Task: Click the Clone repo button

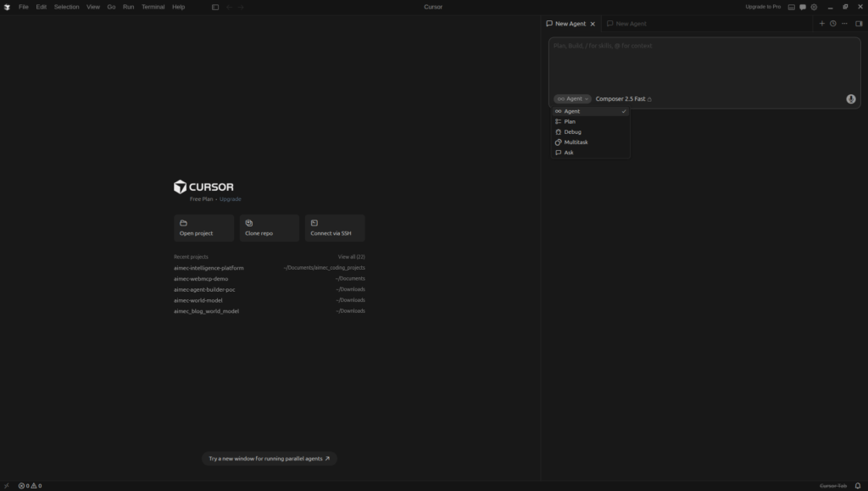Action: [x=270, y=228]
